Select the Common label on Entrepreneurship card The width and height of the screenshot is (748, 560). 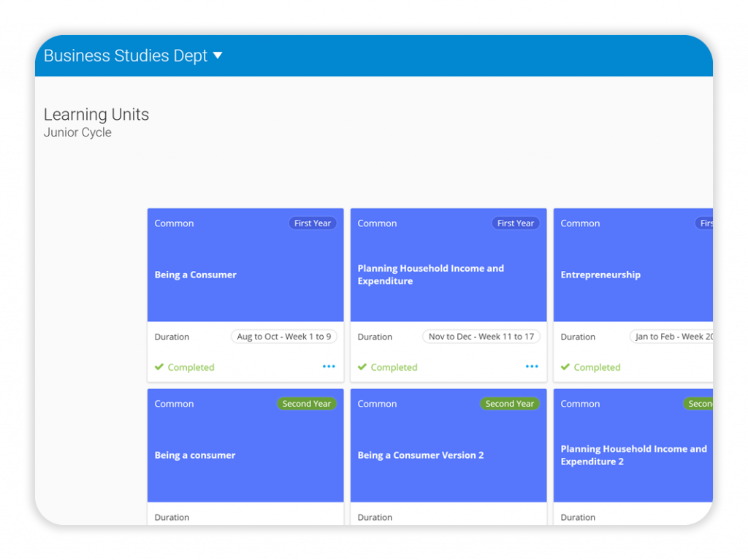point(580,223)
